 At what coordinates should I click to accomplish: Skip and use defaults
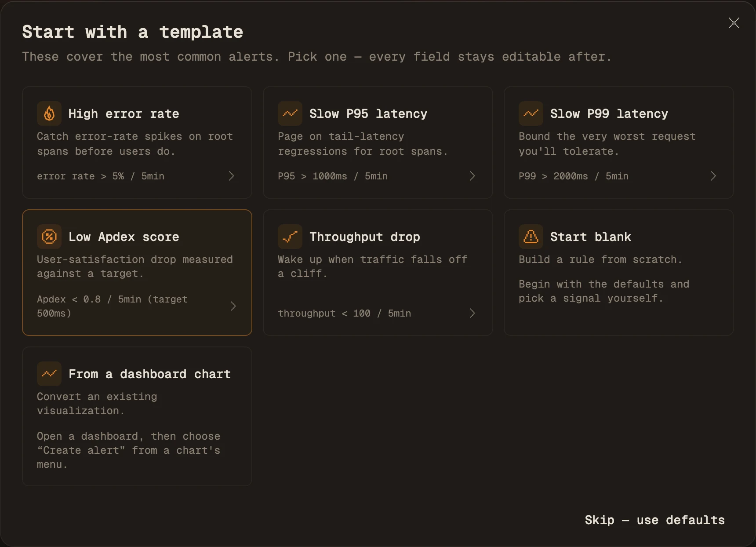[x=654, y=520]
